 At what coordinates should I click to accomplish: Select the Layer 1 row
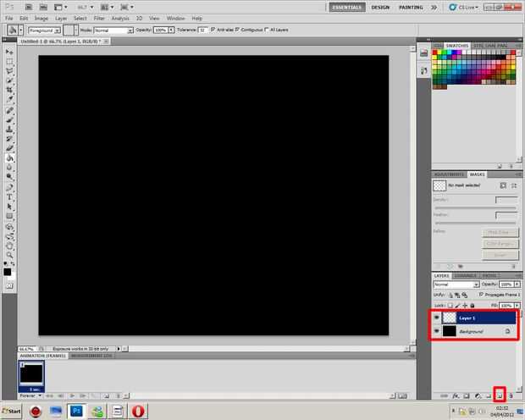click(x=474, y=318)
